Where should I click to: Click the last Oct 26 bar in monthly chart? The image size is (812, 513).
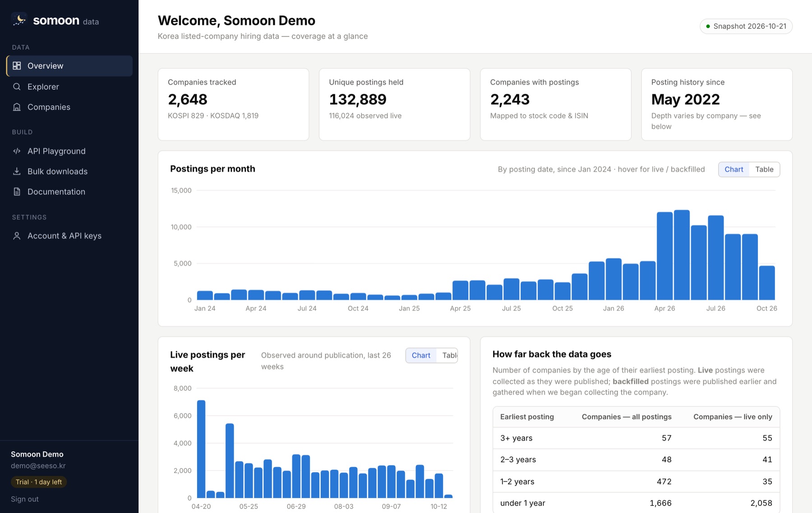767,283
